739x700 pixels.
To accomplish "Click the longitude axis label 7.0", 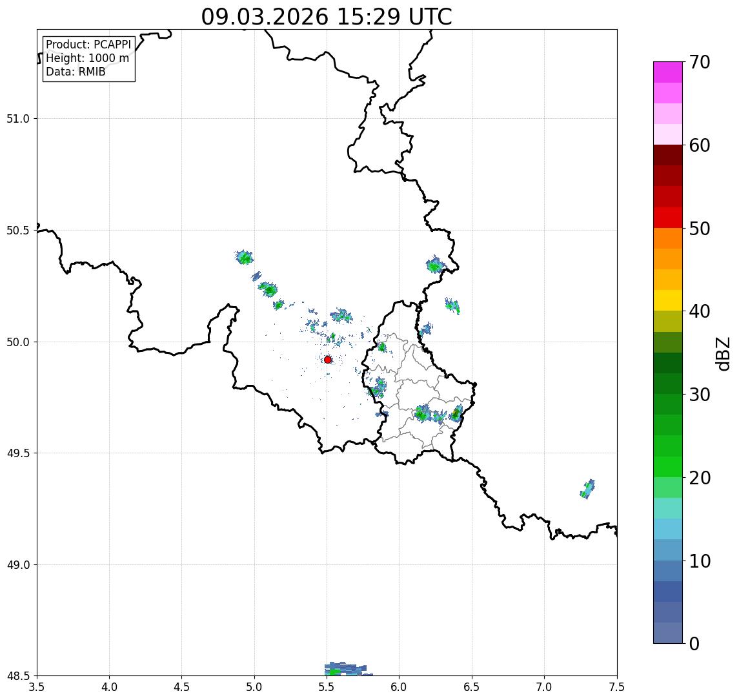I will point(544,687).
